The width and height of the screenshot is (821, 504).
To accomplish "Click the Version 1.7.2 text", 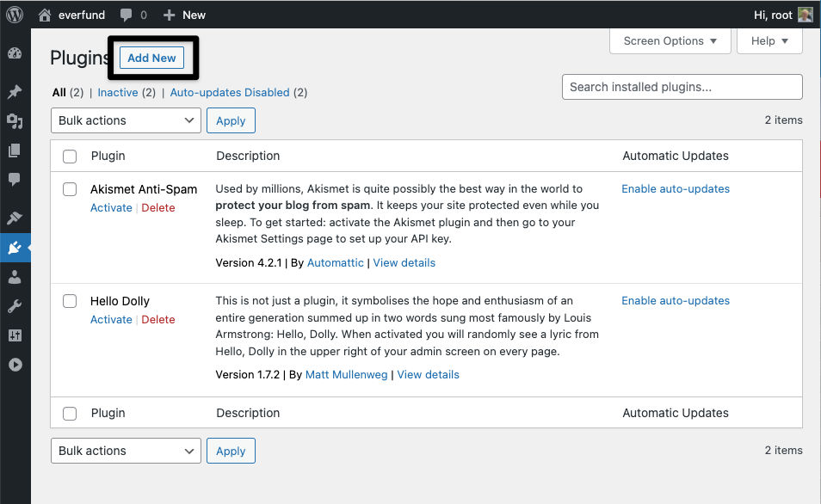I will pos(248,375).
